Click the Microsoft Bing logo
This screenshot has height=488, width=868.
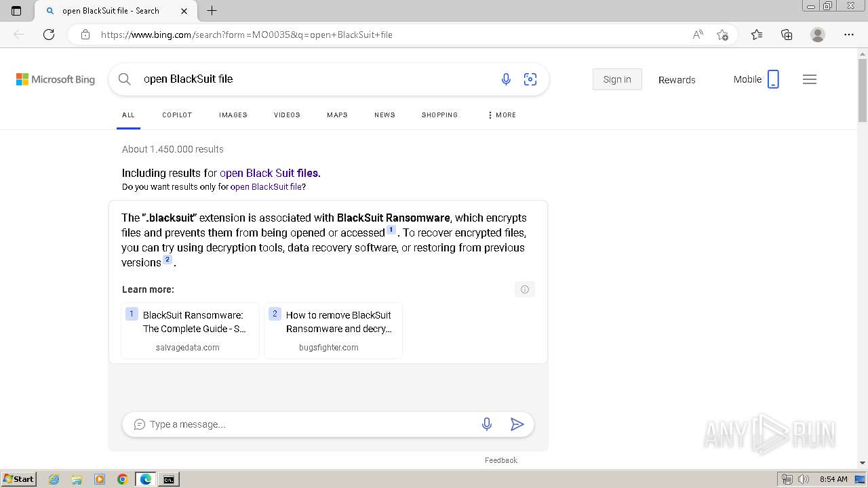pos(56,79)
